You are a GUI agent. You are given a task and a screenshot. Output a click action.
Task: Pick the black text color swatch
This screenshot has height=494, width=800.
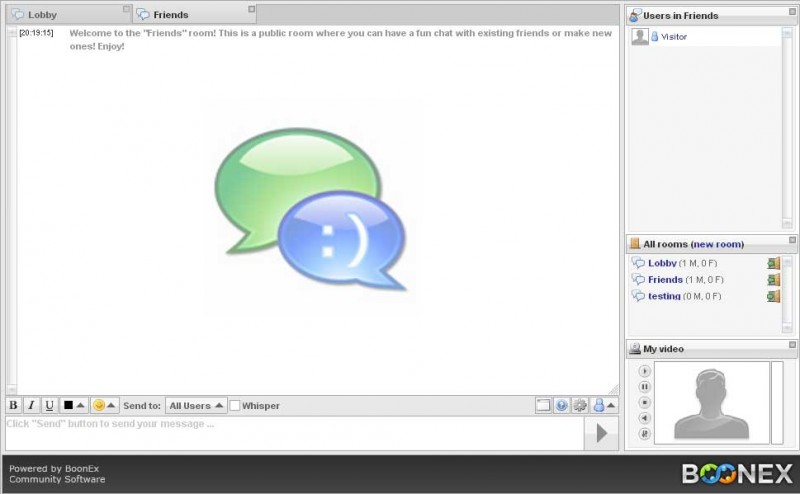pos(68,405)
